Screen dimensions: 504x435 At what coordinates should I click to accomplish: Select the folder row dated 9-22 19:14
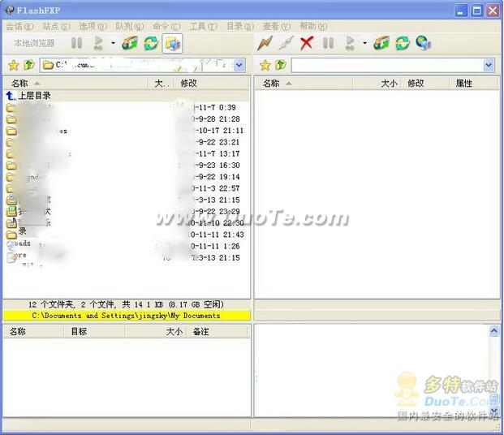click(x=127, y=177)
